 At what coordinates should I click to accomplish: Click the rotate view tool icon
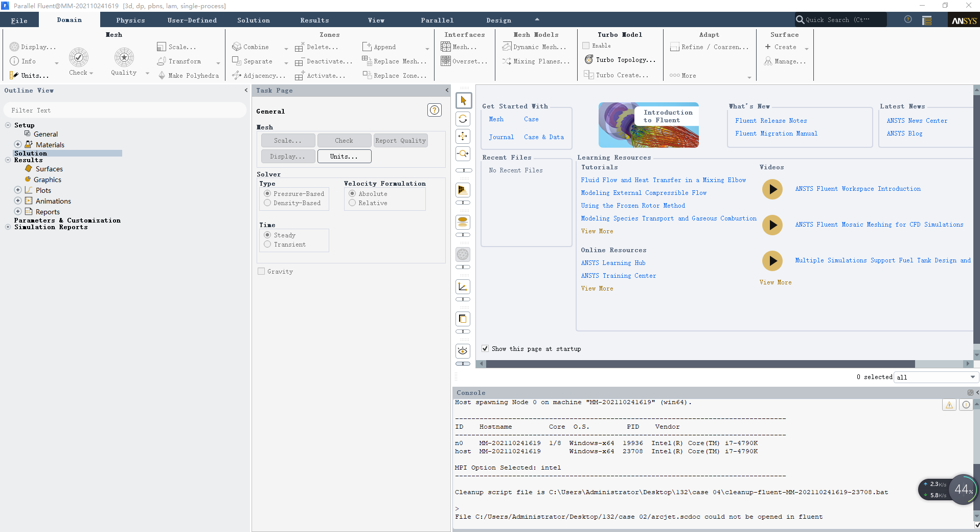point(463,119)
